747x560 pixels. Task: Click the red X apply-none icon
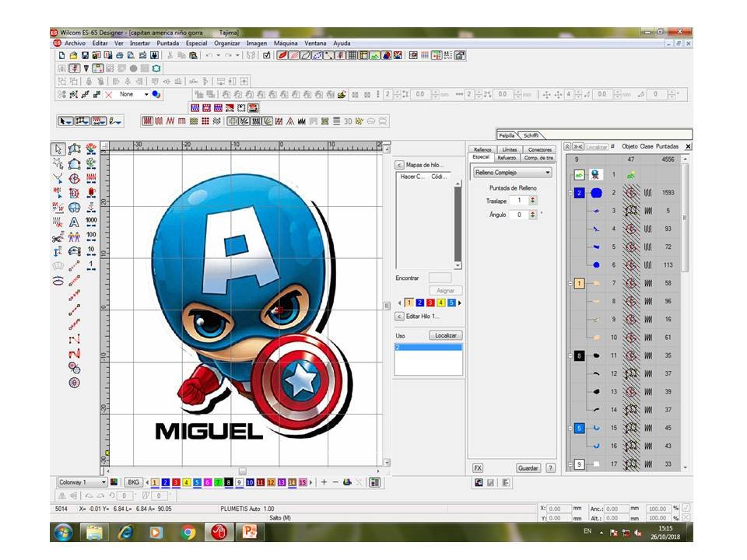click(109, 95)
